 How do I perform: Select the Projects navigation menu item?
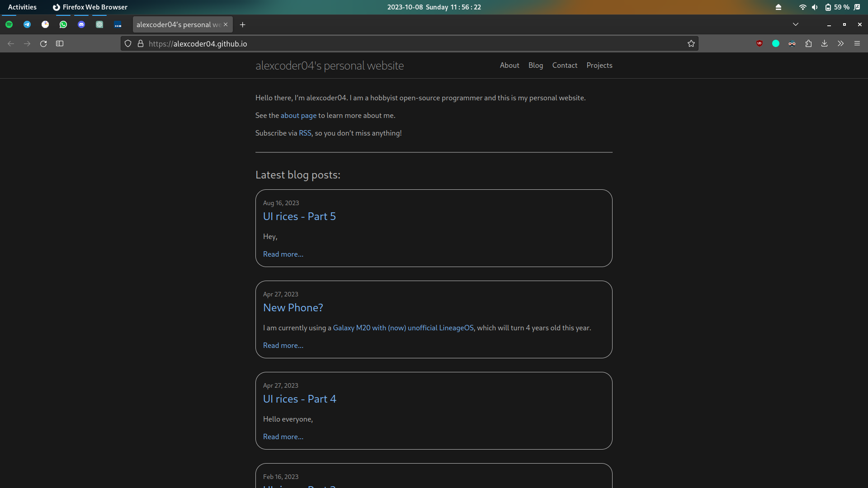pos(600,65)
